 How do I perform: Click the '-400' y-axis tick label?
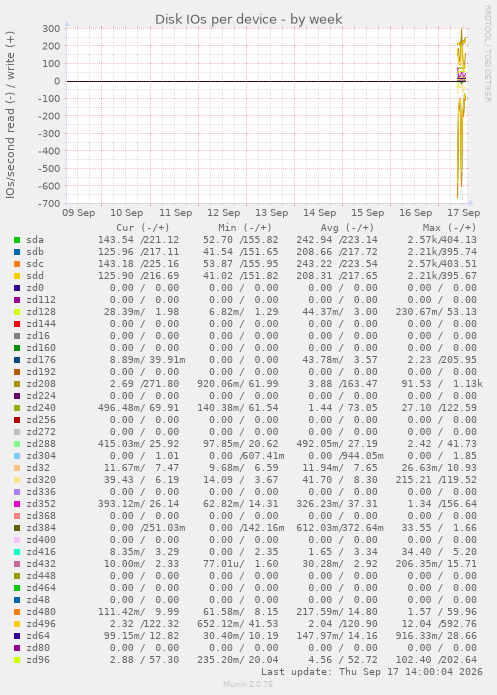coord(49,151)
